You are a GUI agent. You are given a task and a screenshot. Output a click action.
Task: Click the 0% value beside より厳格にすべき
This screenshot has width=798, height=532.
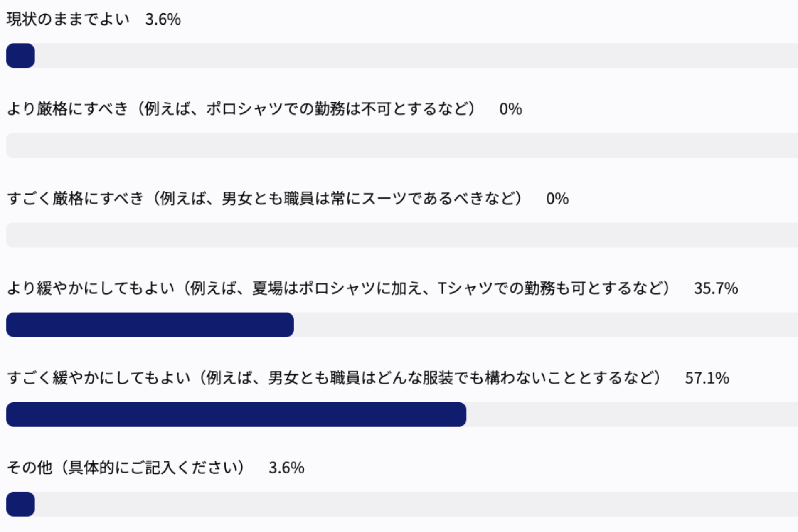(x=510, y=109)
